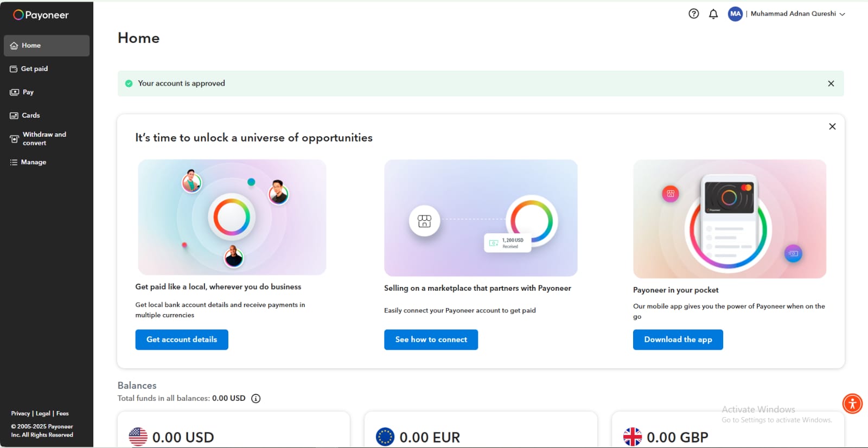Open the notifications bell
Image resolution: width=868 pixels, height=448 pixels.
tap(713, 14)
